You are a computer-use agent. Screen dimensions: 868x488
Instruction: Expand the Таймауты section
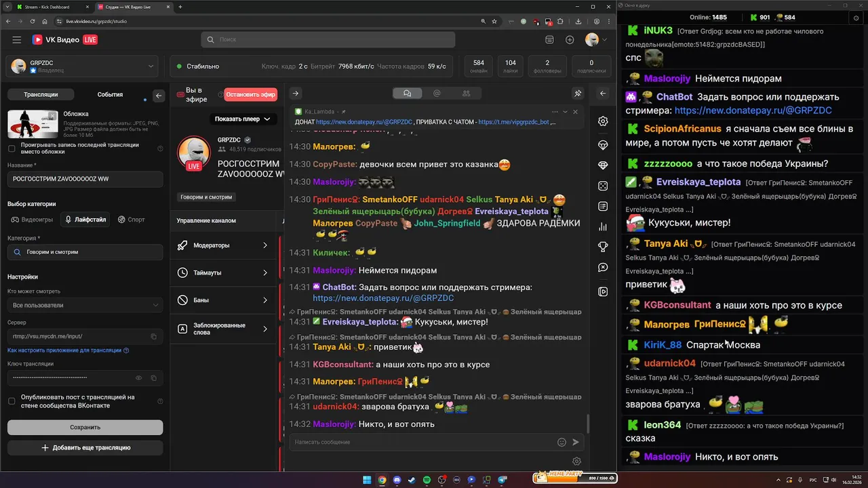[224, 272]
